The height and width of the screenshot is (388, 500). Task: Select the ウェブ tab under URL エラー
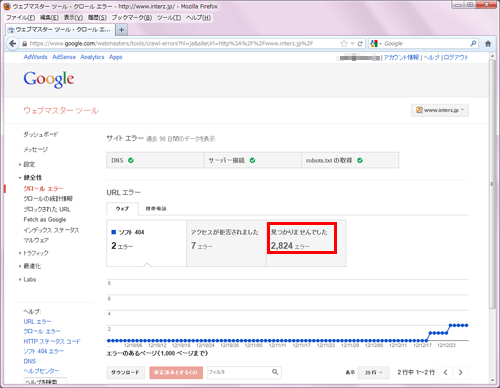(122, 209)
